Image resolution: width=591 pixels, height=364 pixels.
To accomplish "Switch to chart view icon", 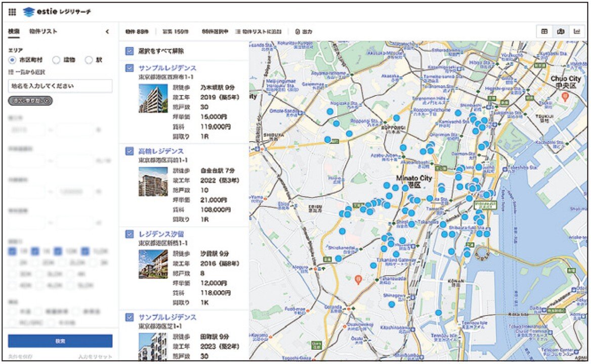I will point(576,31).
